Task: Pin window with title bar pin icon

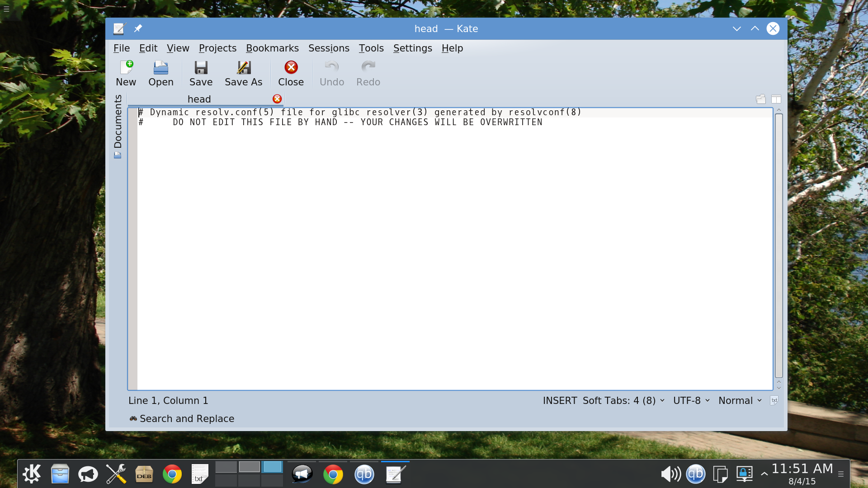Action: tap(138, 28)
